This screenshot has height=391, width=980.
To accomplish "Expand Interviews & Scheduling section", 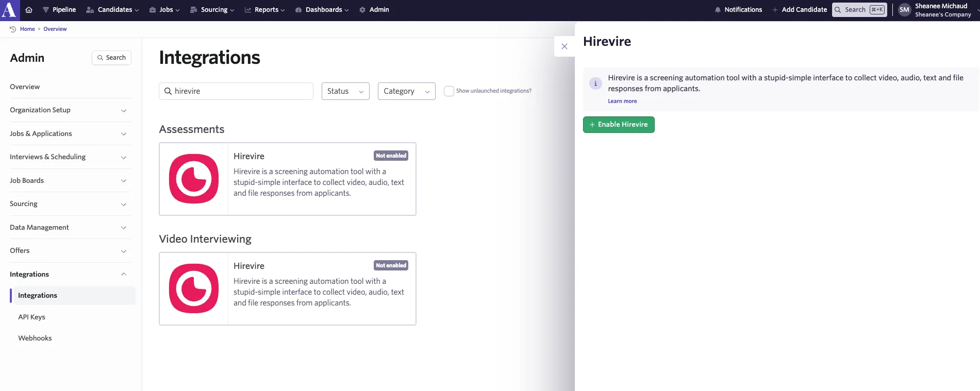I will click(x=70, y=157).
